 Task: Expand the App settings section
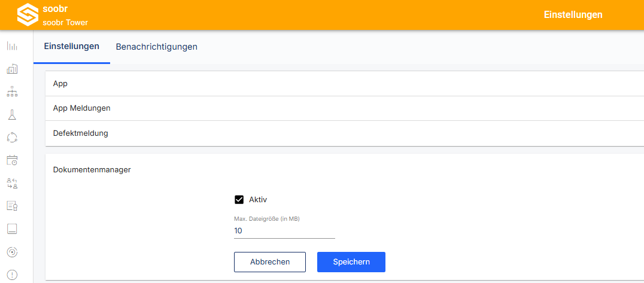pos(345,83)
